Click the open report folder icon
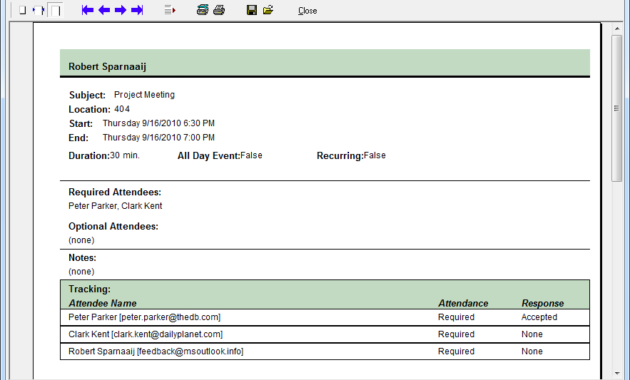The image size is (630, 380). [x=268, y=10]
